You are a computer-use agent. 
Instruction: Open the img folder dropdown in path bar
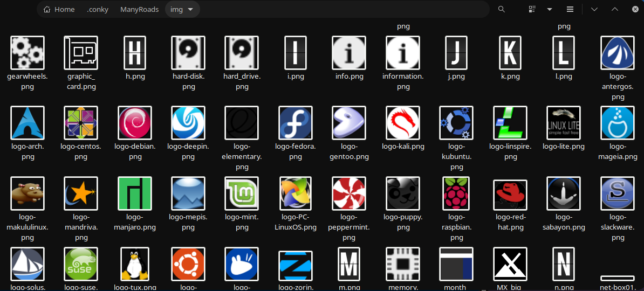pos(182,10)
